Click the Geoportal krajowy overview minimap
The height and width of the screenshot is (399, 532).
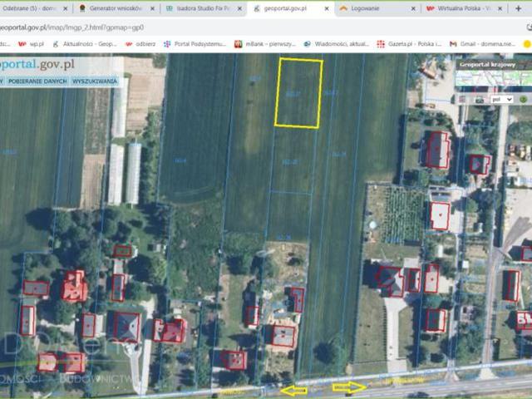pos(494,78)
